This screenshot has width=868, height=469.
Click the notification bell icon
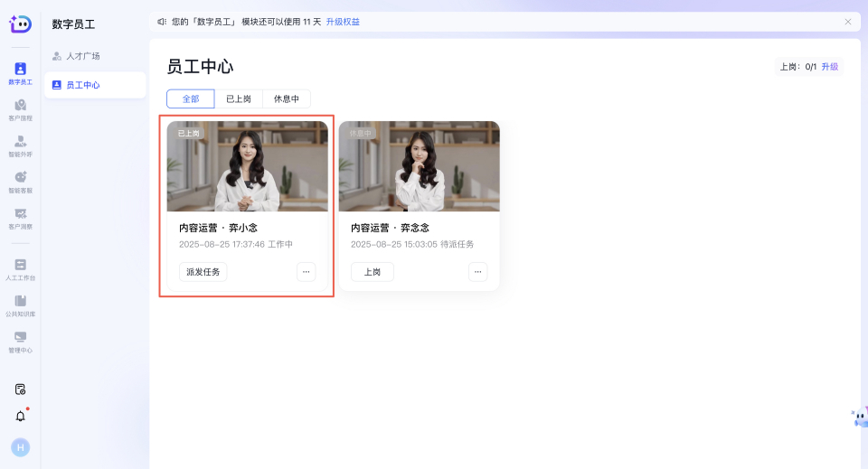coord(20,416)
